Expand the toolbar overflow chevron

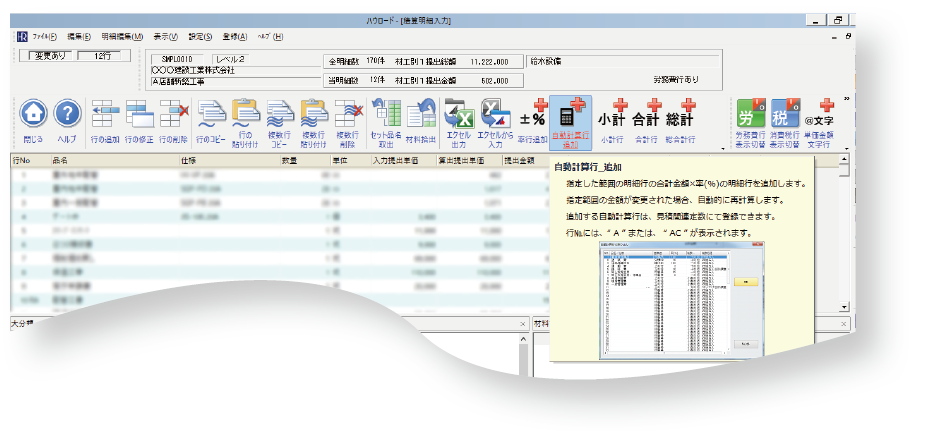click(x=847, y=100)
